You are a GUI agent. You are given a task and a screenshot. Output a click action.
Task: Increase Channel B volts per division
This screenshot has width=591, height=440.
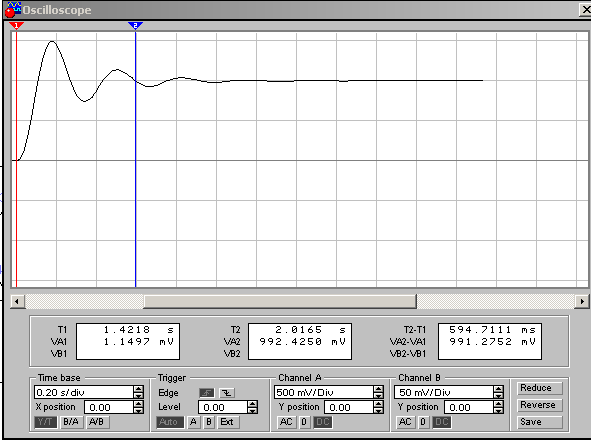[x=498, y=389]
